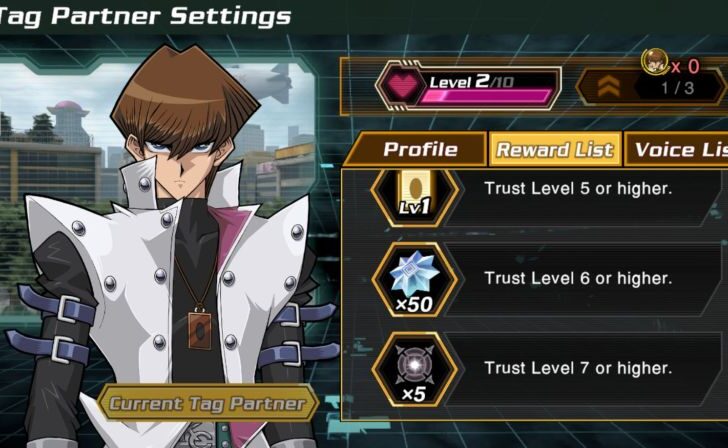Click the pink heart trust icon
This screenshot has width=728, height=448.
tap(403, 84)
